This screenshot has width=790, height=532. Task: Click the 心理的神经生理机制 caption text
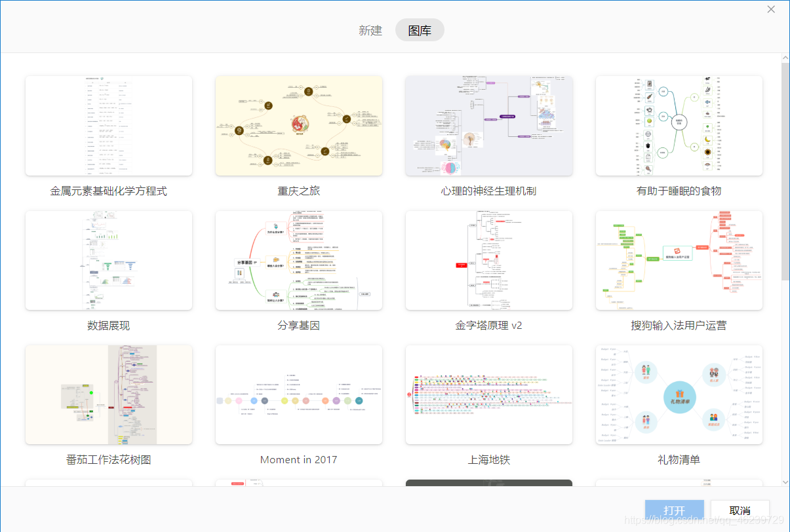coord(489,191)
